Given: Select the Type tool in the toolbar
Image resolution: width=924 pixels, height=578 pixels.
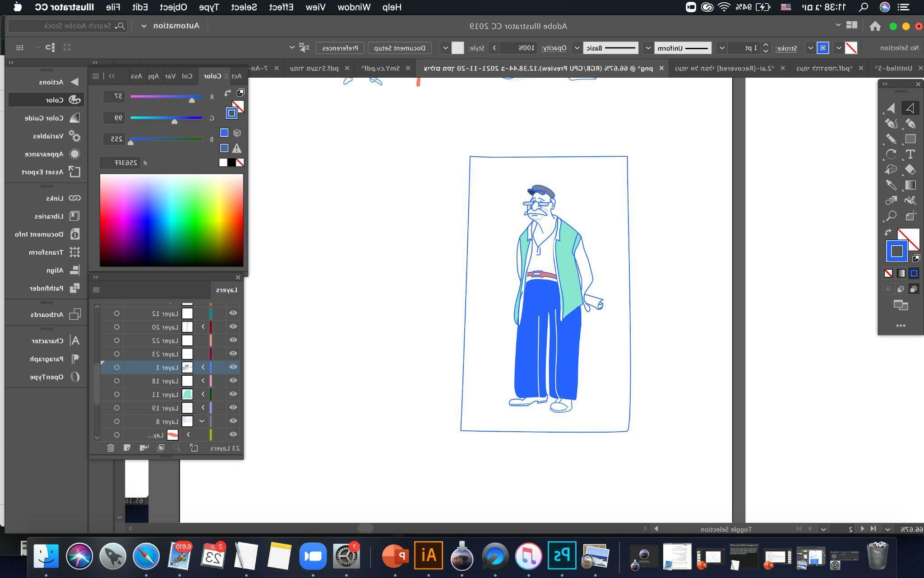Looking at the screenshot, I should (x=910, y=154).
